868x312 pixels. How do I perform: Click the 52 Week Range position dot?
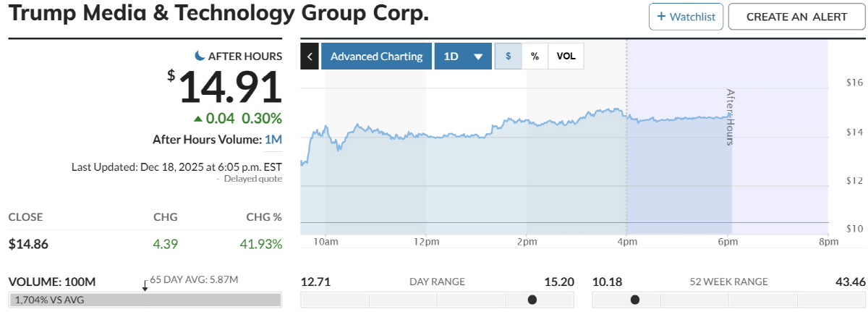635,300
